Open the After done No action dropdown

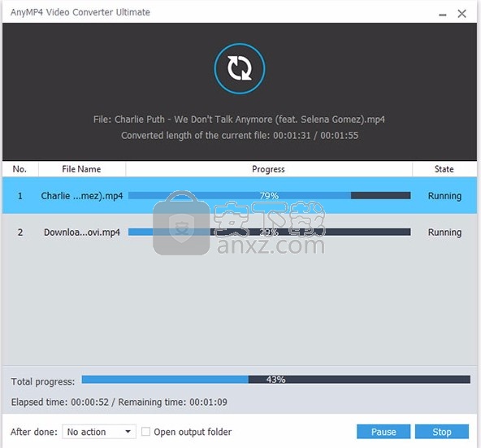(99, 432)
